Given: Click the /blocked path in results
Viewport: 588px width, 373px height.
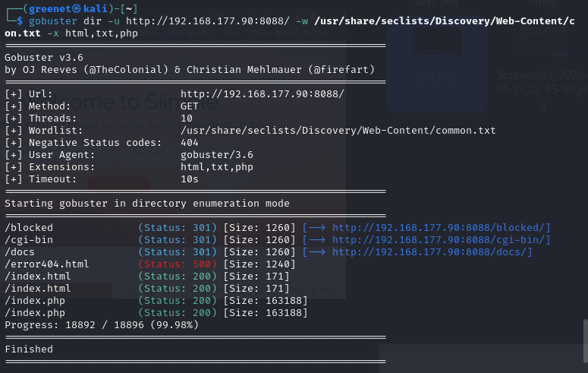Looking at the screenshot, I should (x=29, y=228).
